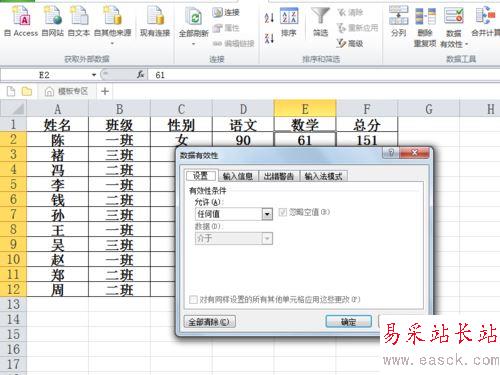Click Text to Columns (分列)
The width and height of the screenshot is (500, 375).
pyautogui.click(x=399, y=22)
